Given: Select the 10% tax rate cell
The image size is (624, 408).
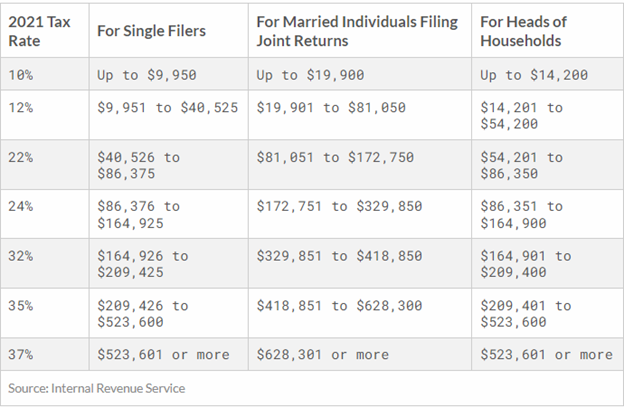Looking at the screenshot, I should pyautogui.click(x=20, y=76).
